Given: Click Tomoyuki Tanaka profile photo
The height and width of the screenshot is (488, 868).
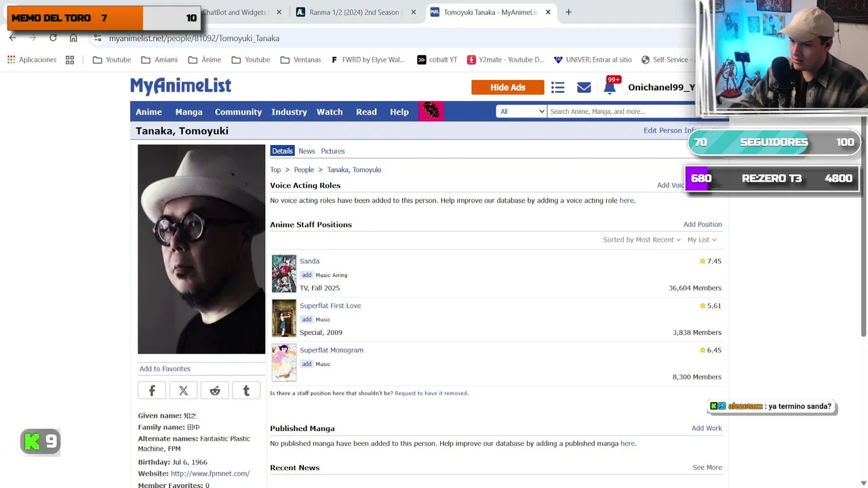Looking at the screenshot, I should [201, 249].
